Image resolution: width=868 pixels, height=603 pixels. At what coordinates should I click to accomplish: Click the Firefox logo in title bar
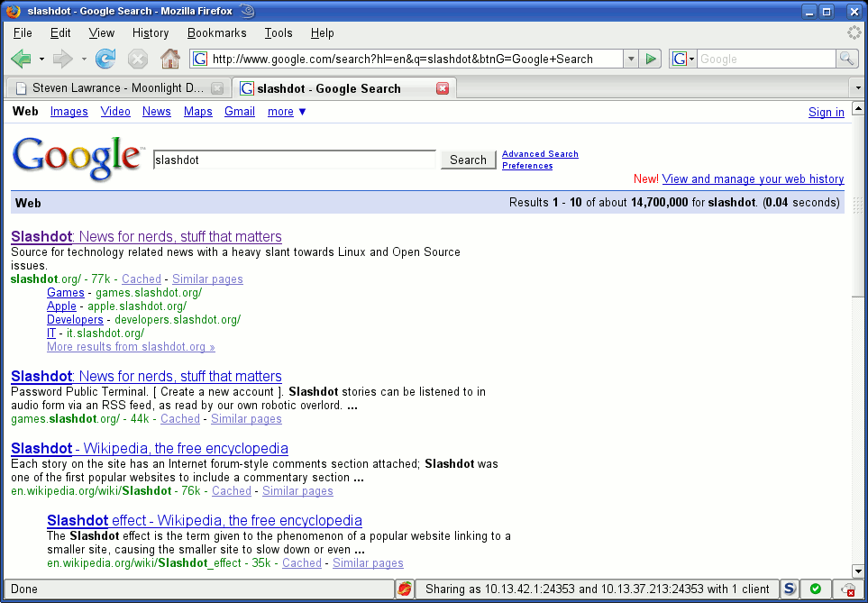14,12
